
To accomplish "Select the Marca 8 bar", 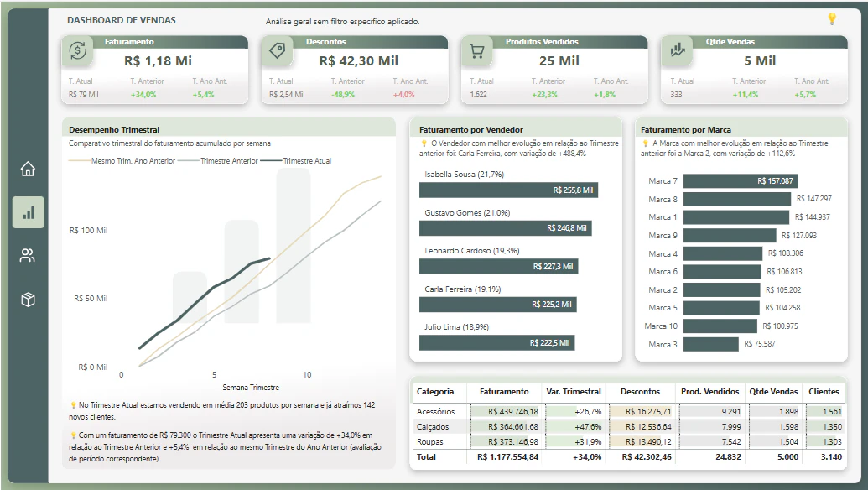I will coord(737,199).
